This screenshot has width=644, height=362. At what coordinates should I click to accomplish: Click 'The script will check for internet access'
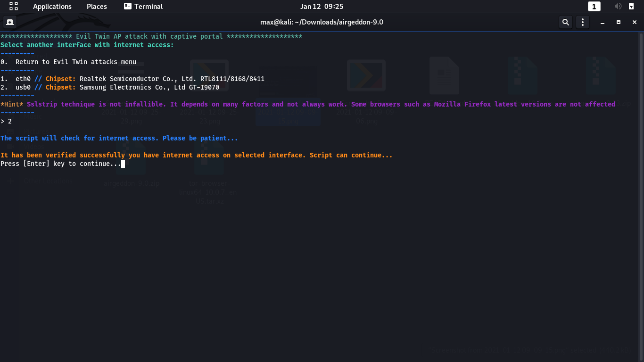click(119, 138)
